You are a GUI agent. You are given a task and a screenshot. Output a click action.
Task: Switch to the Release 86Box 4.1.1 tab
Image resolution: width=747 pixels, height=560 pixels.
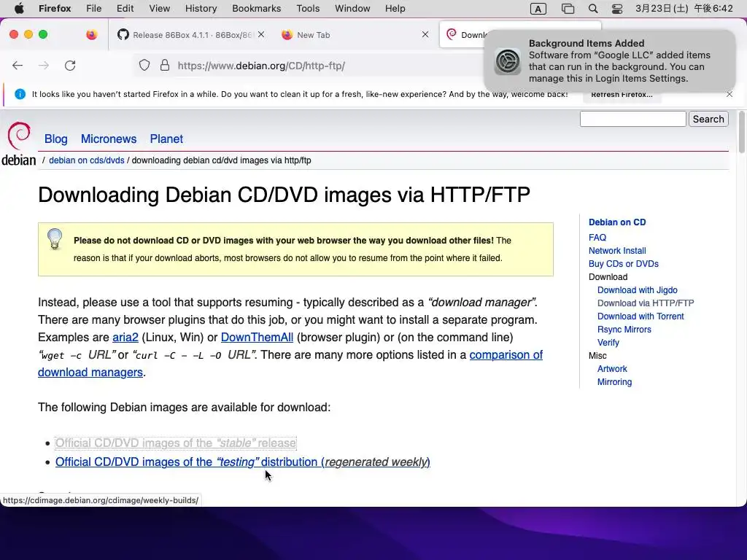192,35
